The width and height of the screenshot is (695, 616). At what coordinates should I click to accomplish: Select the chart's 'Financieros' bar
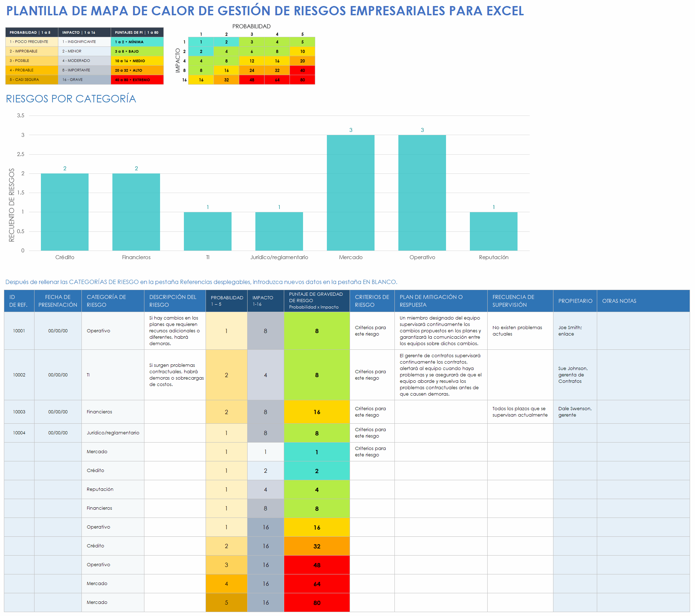[x=136, y=212]
